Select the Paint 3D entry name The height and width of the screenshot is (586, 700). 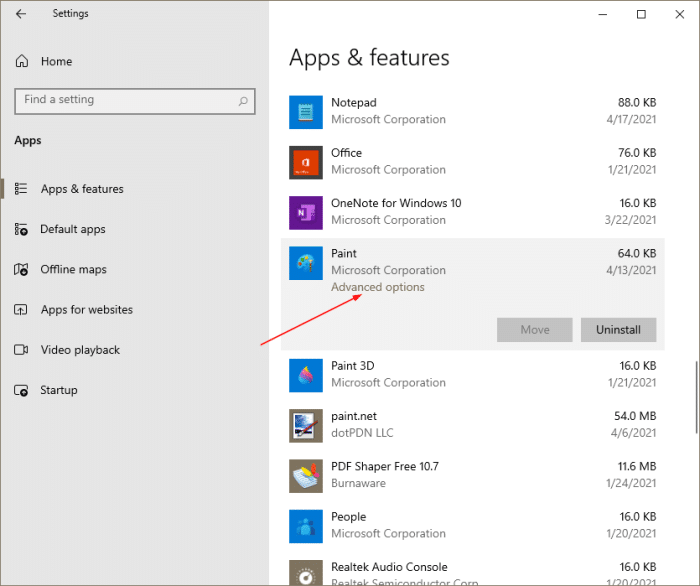click(x=353, y=366)
